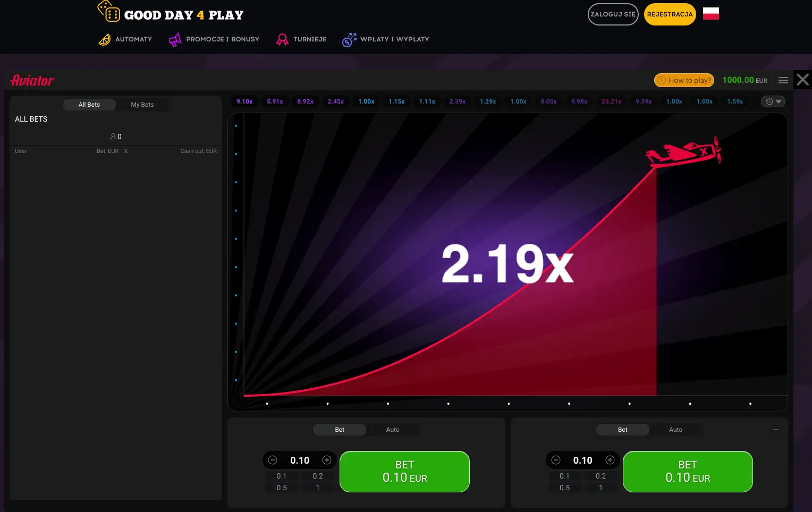This screenshot has height=512, width=812.
Task: Switch to the All Bets tab
Action: pos(89,105)
